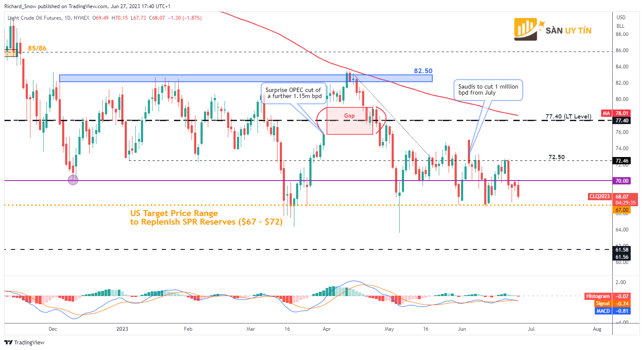Click the 77.40 (LT Level) text label

point(568,116)
